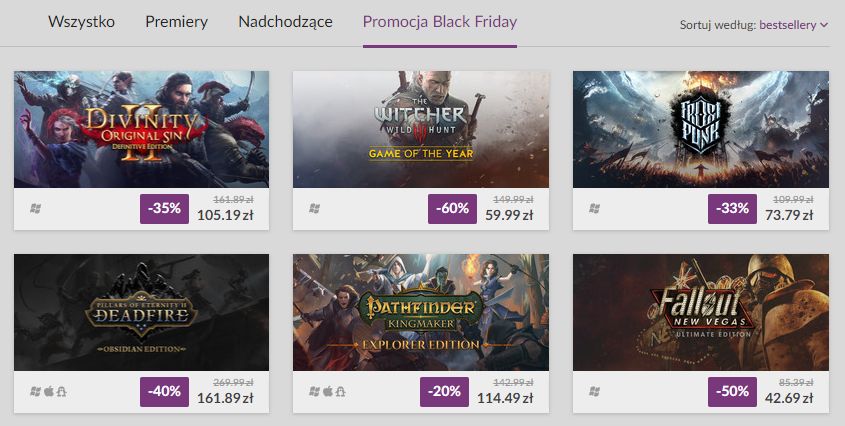Switch to the Premiery tab

[176, 21]
